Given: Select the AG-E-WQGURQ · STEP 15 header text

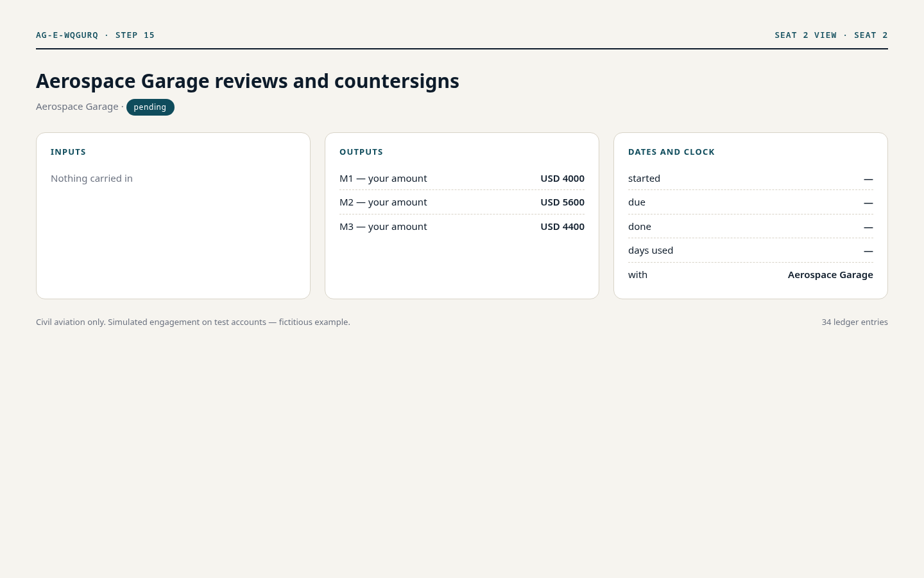Looking at the screenshot, I should point(96,35).
